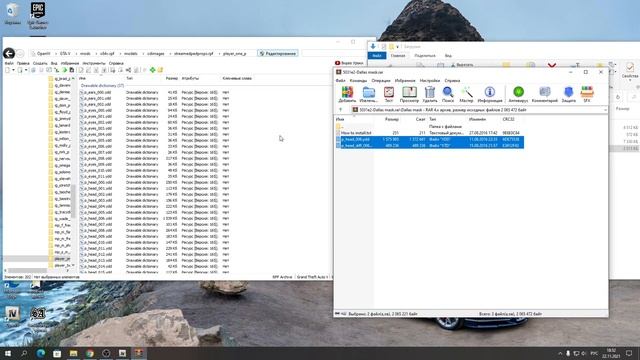640x360 pixels.
Task: Open WinRAR Команды menu
Action: coord(358,80)
